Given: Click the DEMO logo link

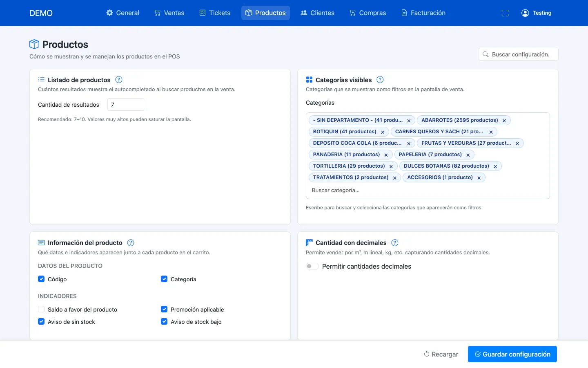Looking at the screenshot, I should tap(41, 13).
